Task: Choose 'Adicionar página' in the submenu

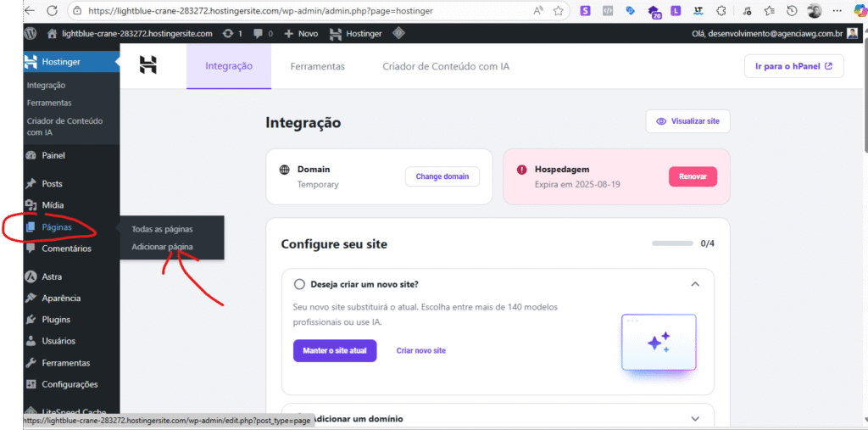Action: [162, 247]
